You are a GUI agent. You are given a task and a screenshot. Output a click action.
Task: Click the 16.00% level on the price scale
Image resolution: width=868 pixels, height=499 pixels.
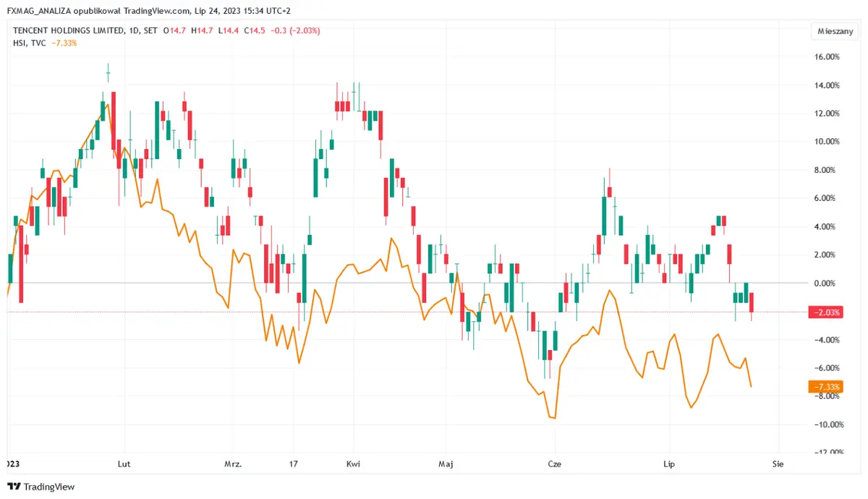click(825, 57)
